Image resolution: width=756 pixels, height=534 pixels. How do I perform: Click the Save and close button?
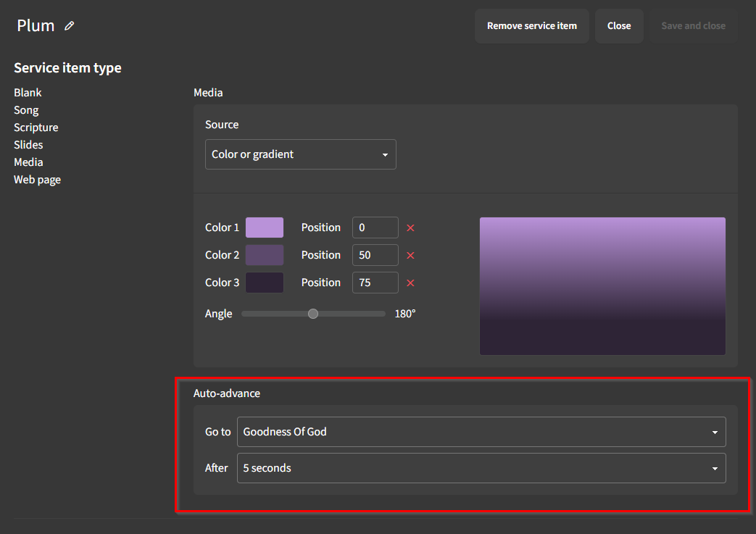693,25
